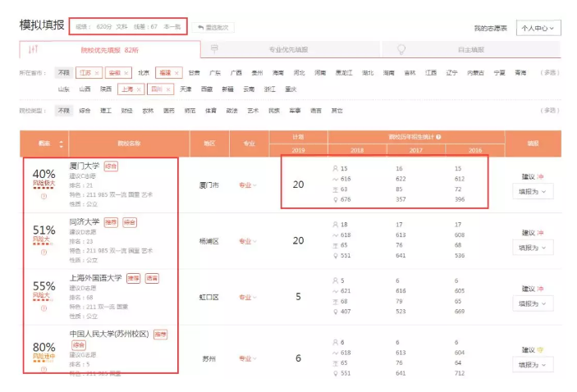Toggle the 北京 province filter
The image size is (577, 392).
pyautogui.click(x=144, y=73)
